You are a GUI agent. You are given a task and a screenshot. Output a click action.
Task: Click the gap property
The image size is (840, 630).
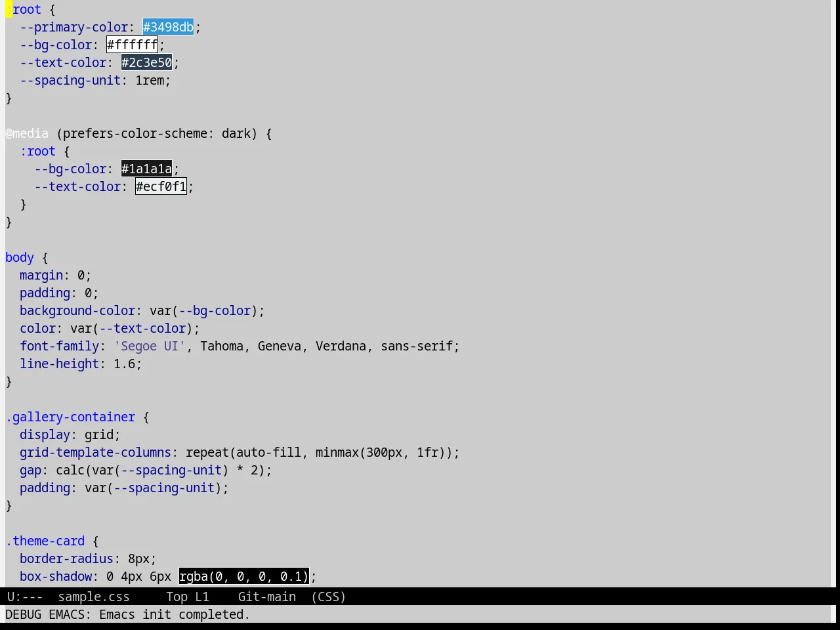point(30,470)
